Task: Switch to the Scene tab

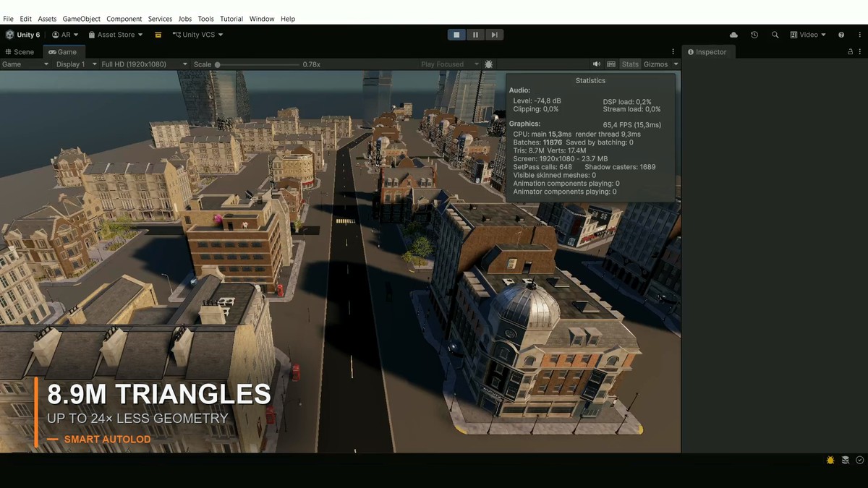Action: pos(20,52)
